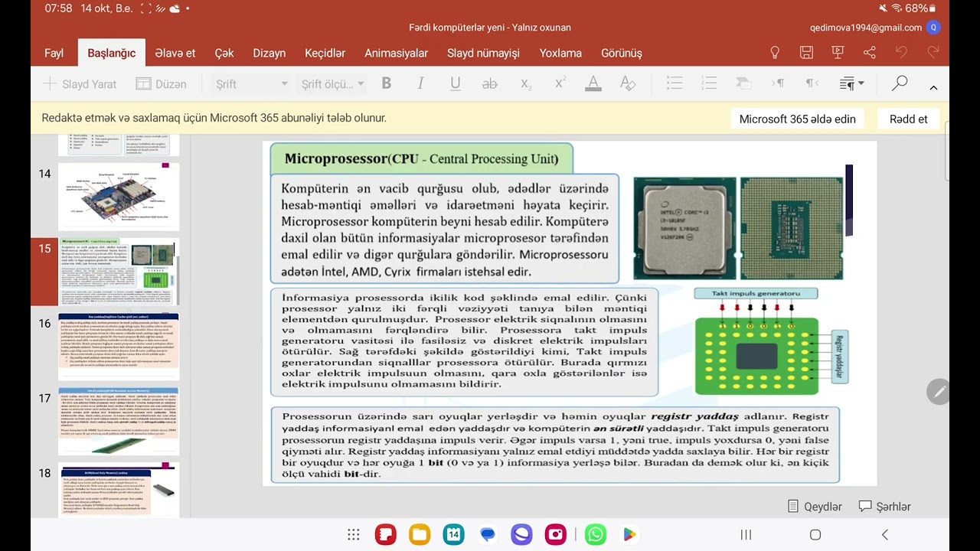Open the Keçidlər tab
980x551 pixels.
point(325,53)
